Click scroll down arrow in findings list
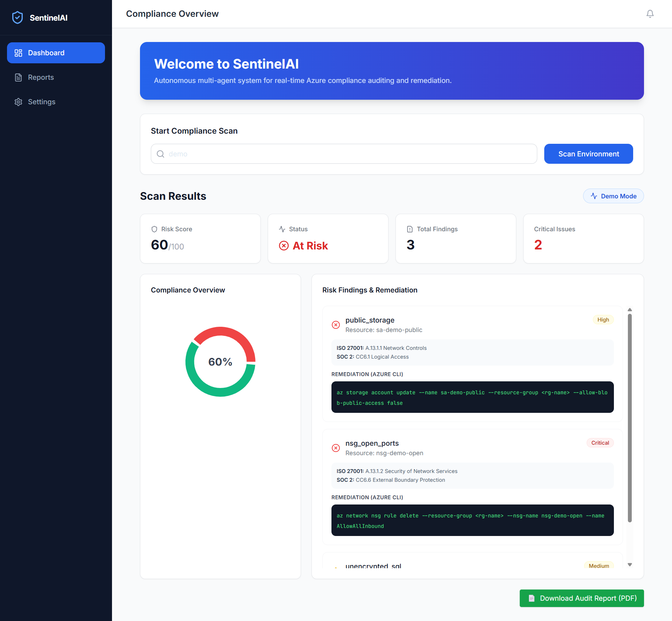Screen dimensions: 672x621 [x=630, y=565]
